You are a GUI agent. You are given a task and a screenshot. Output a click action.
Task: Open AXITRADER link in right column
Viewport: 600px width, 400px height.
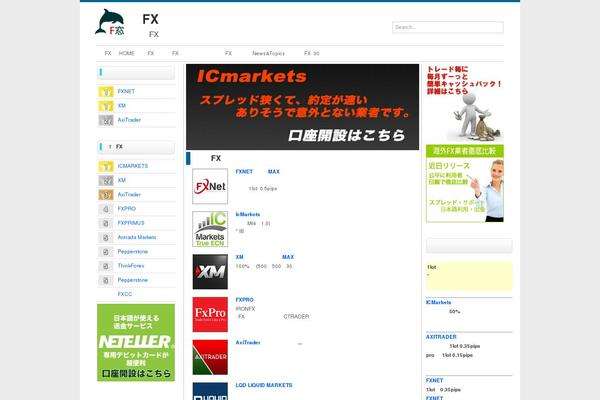(441, 337)
